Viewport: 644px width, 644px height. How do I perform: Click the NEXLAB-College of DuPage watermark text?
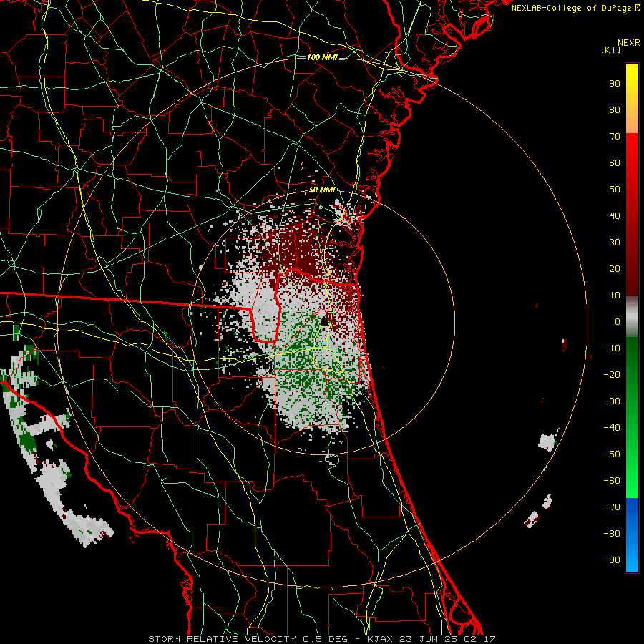click(575, 8)
